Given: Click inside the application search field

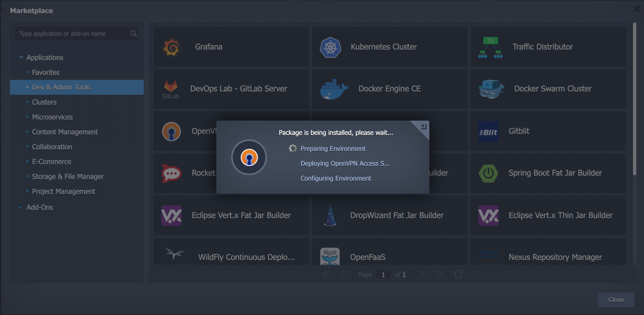Looking at the screenshot, I should click(x=72, y=33).
